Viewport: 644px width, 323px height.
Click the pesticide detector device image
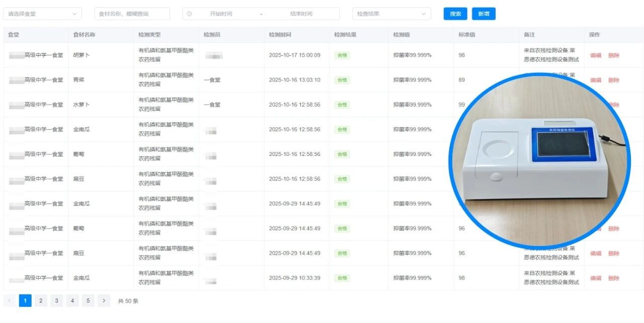539,161
